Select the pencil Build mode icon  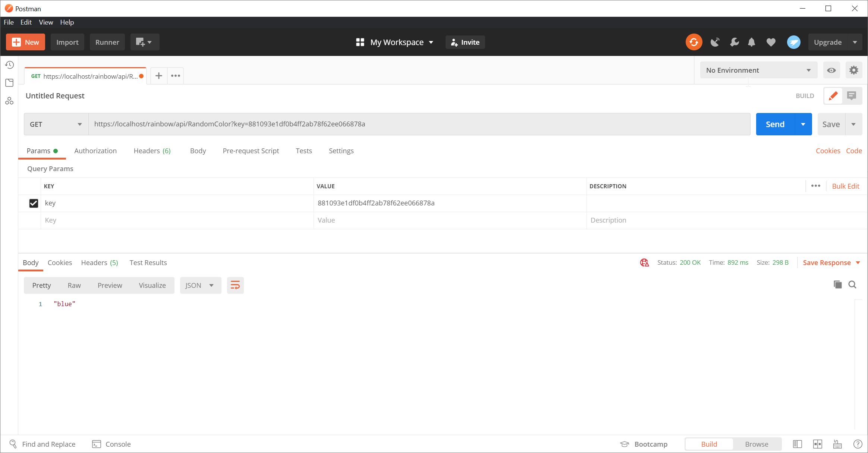coord(833,96)
